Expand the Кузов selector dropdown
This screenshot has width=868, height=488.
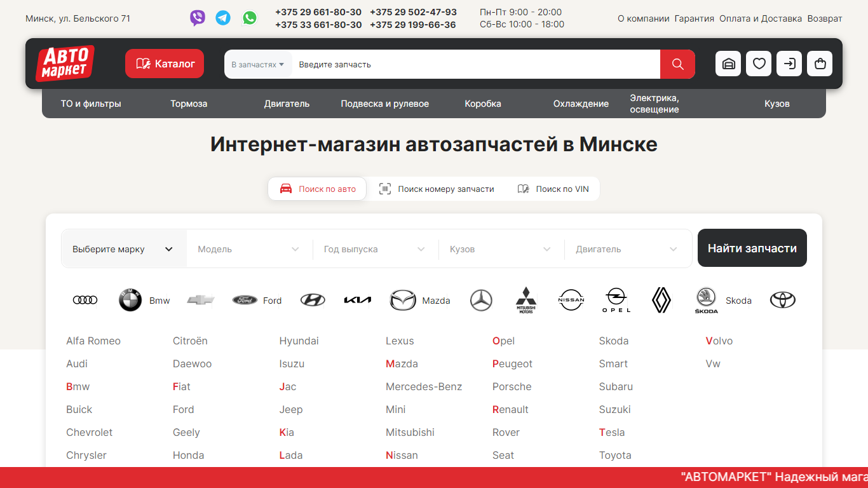pos(501,249)
